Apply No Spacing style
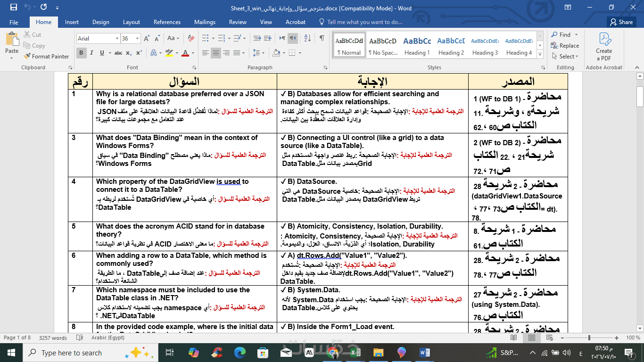The image size is (644, 362). coord(383,45)
